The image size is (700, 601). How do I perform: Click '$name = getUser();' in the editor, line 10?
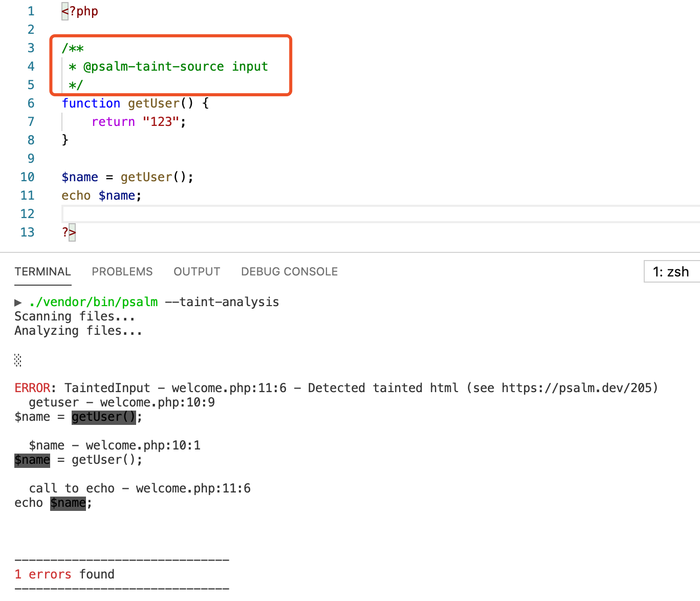pos(127,177)
